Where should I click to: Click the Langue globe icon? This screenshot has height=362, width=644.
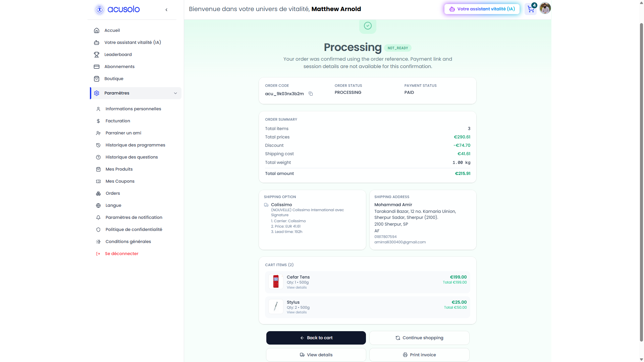tap(98, 205)
